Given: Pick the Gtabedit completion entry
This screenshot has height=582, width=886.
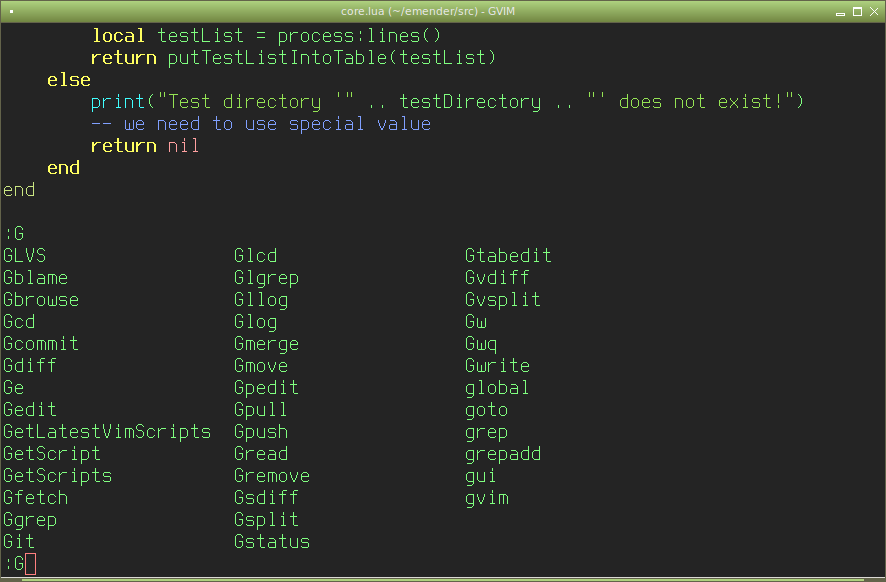Looking at the screenshot, I should (508, 256).
